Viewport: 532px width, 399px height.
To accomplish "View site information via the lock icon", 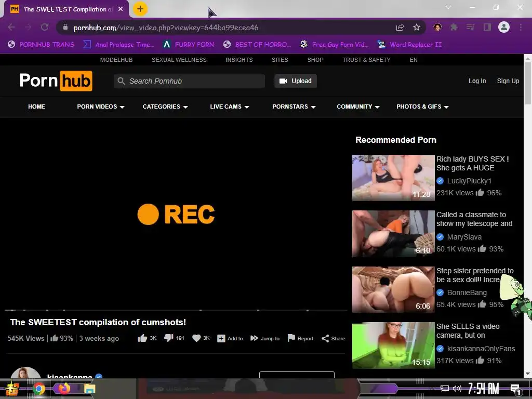I will click(65, 27).
